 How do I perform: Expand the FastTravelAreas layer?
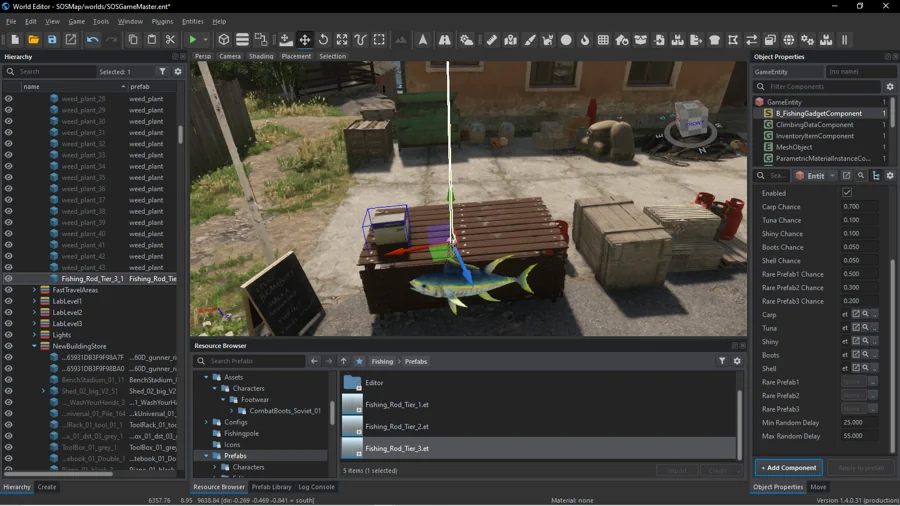click(x=34, y=290)
